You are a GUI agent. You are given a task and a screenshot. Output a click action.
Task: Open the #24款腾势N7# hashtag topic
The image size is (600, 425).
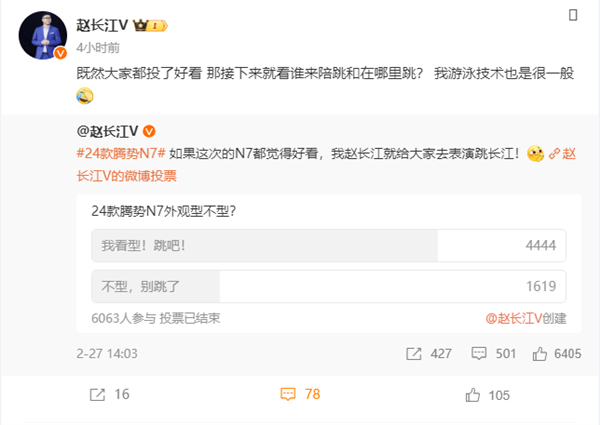pos(121,153)
